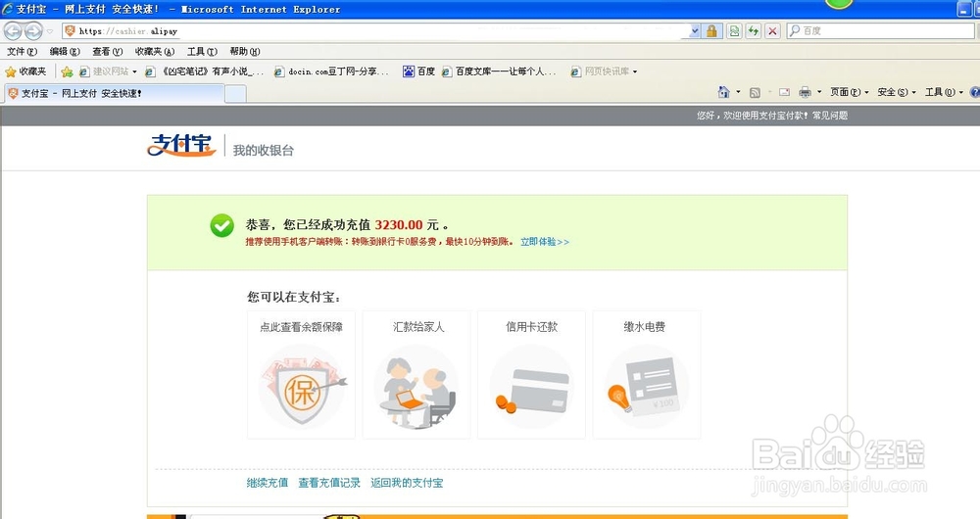Image resolution: width=980 pixels, height=519 pixels.
Task: Click the Internet Explorer title bar icon
Action: pyautogui.click(x=8, y=9)
